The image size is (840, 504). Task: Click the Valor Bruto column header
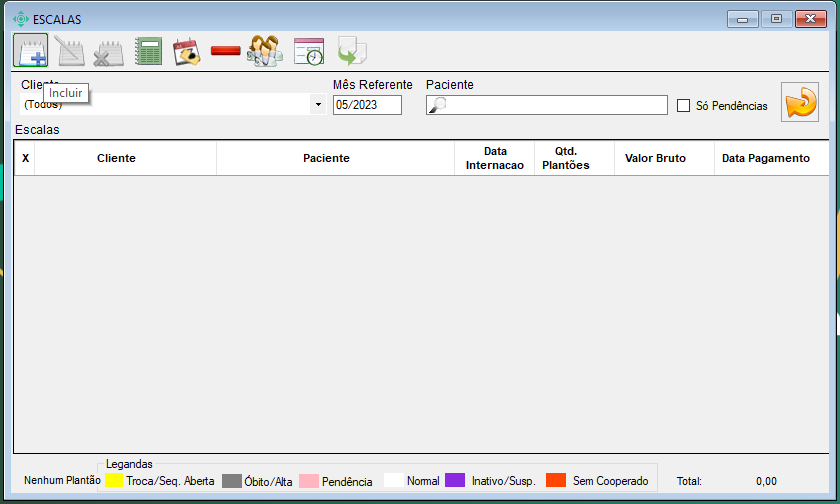tap(655, 158)
